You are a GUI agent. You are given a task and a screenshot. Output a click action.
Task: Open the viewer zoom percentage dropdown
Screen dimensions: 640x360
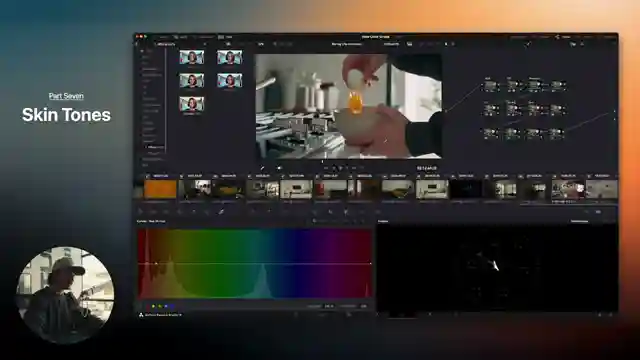pos(260,44)
